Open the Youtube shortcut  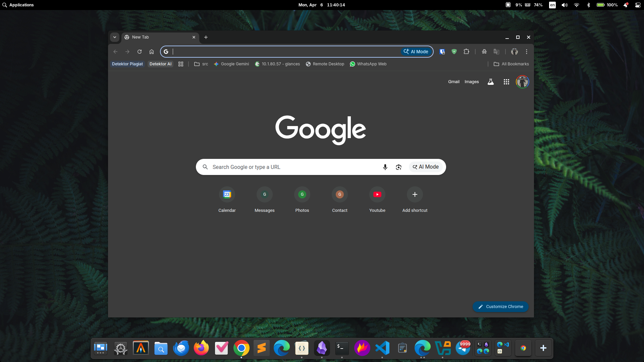(x=377, y=195)
